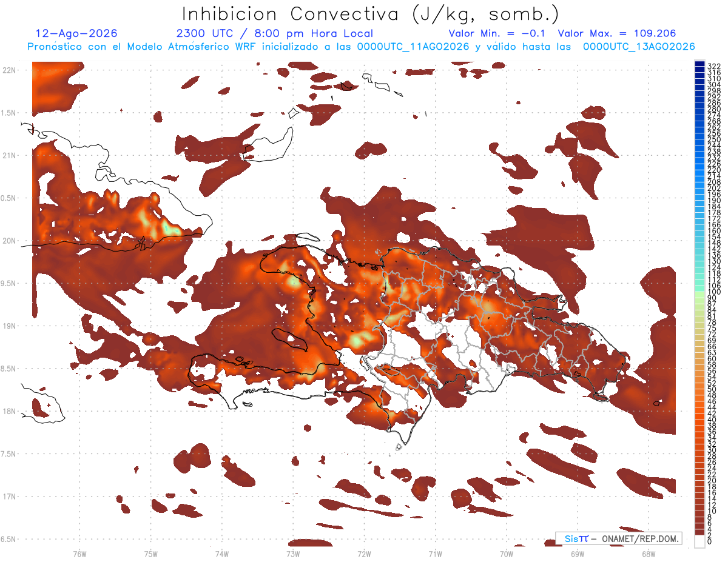Click the "22N" latitude label
Screen dimensions: 728x562
(x=8, y=70)
